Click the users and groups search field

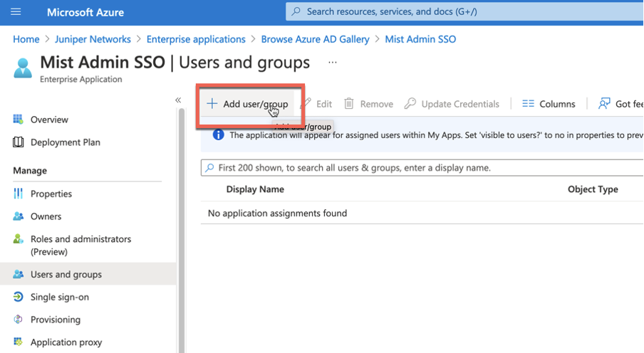(420, 168)
